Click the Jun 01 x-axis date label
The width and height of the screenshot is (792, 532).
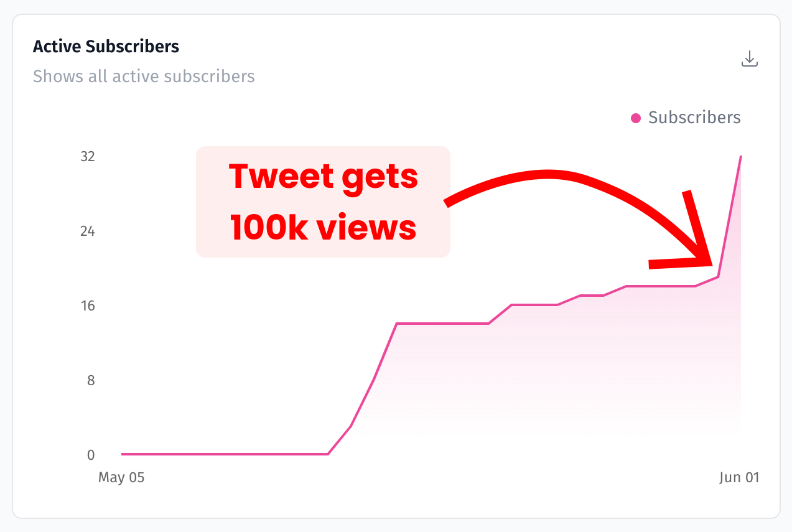tap(739, 477)
